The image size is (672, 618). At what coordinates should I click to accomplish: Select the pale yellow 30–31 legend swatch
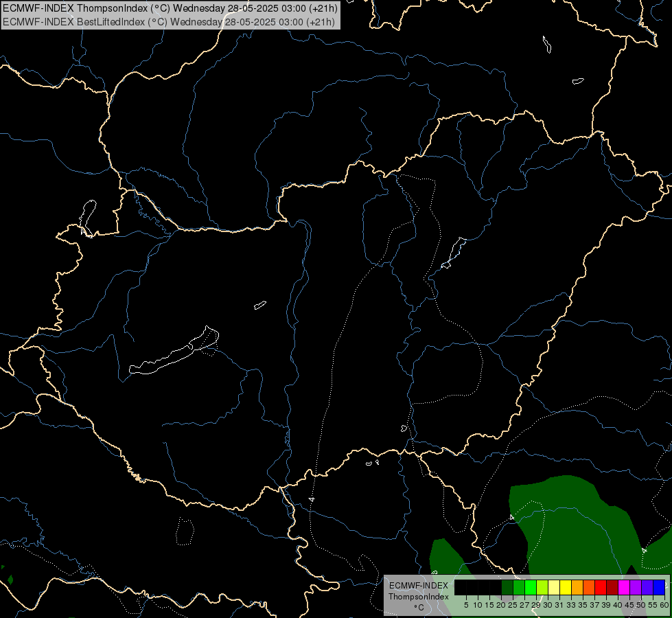click(x=554, y=587)
